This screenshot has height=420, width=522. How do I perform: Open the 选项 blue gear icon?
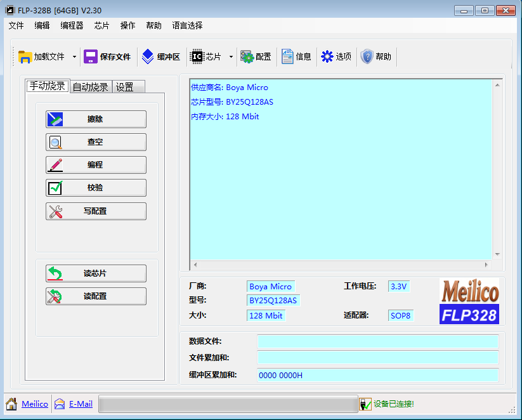pyautogui.click(x=327, y=56)
